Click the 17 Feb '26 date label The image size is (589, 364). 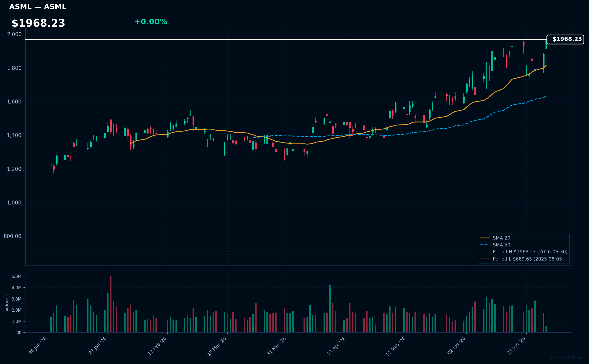(x=157, y=346)
